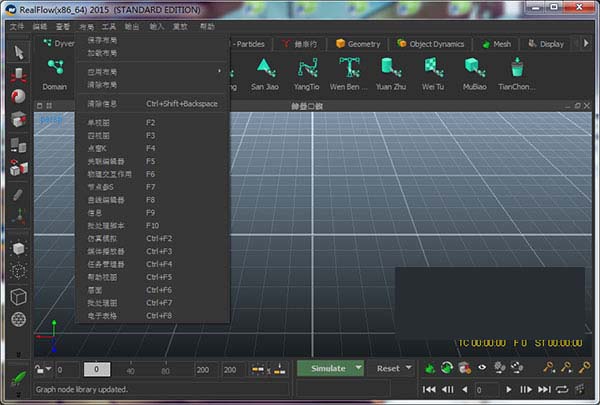Toggle the single-viewport layout icon in viewport header
600x405 pixels.
[x=39, y=106]
